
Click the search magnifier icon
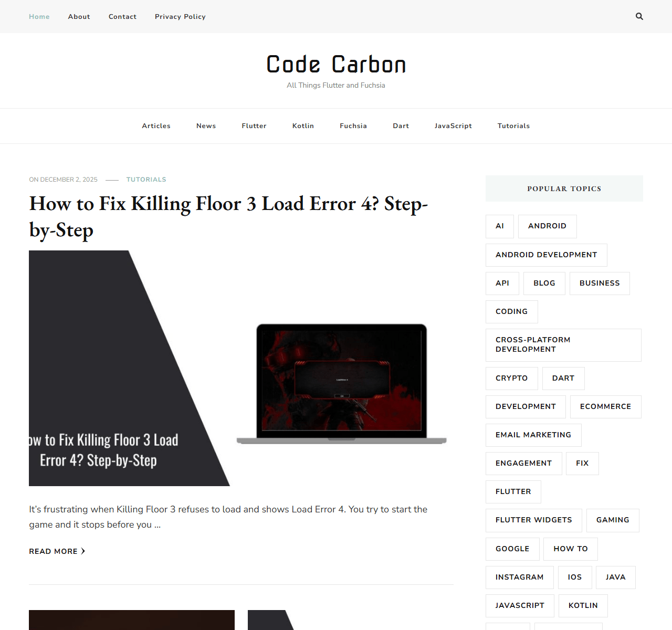[639, 16]
